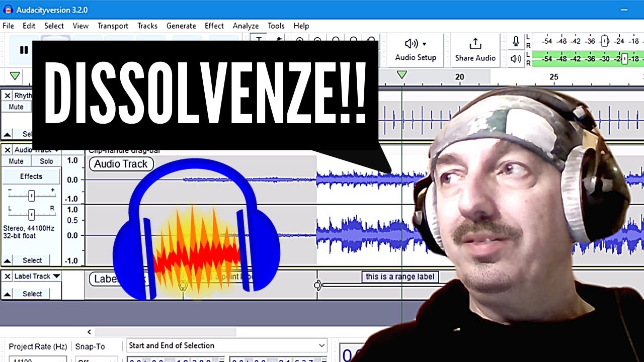Click the horizontal scrollbar thumb
Screen dimensions: 644x362
(165, 332)
